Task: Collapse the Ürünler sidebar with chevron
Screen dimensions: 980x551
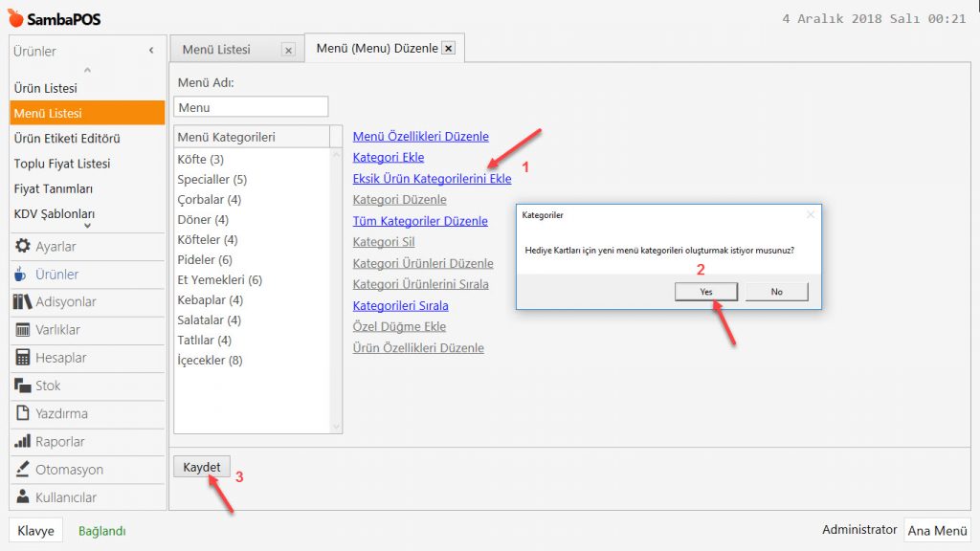Action: click(151, 51)
